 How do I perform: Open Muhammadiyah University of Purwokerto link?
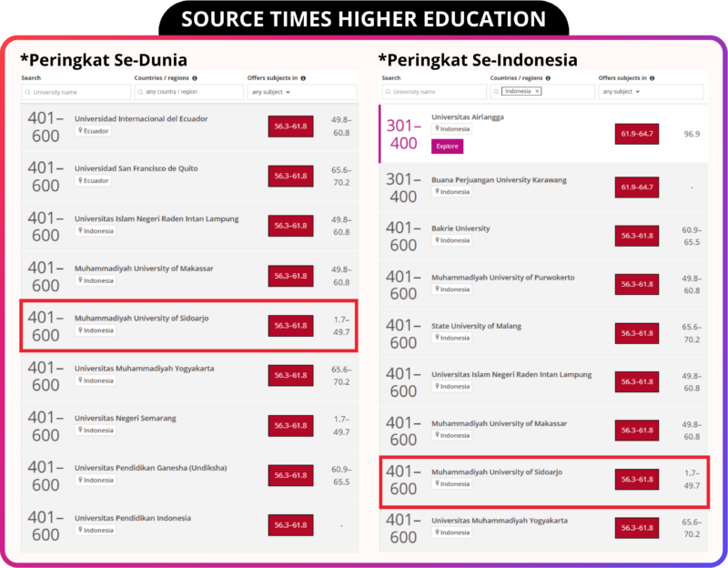click(502, 278)
